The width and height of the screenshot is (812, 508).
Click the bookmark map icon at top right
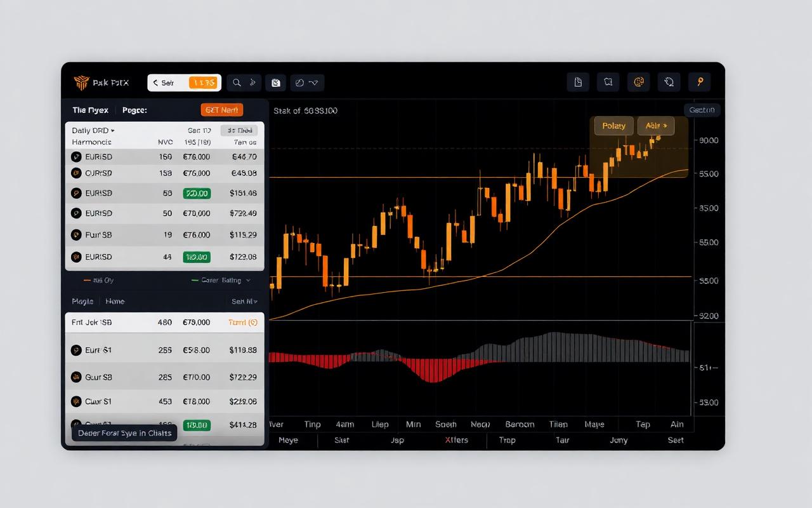608,82
